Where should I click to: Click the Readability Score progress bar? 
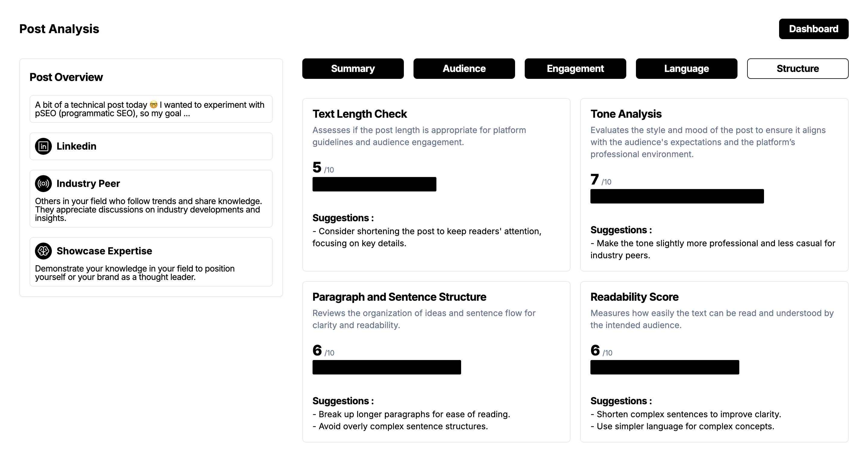coord(665,367)
